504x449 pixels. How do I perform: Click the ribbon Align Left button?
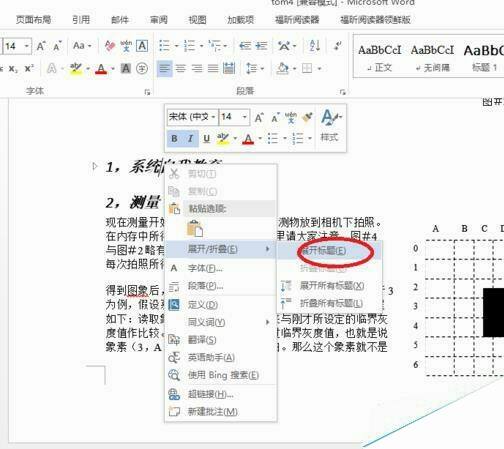point(164,69)
